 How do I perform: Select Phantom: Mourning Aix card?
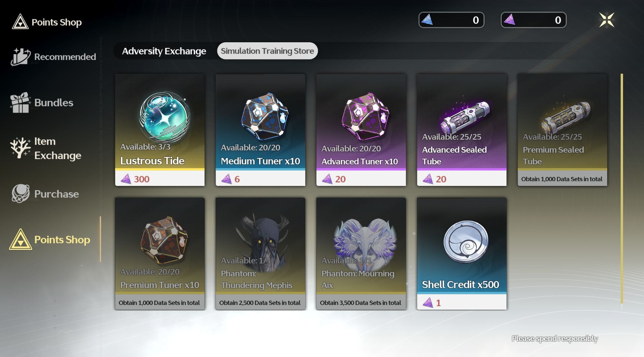[x=361, y=254]
